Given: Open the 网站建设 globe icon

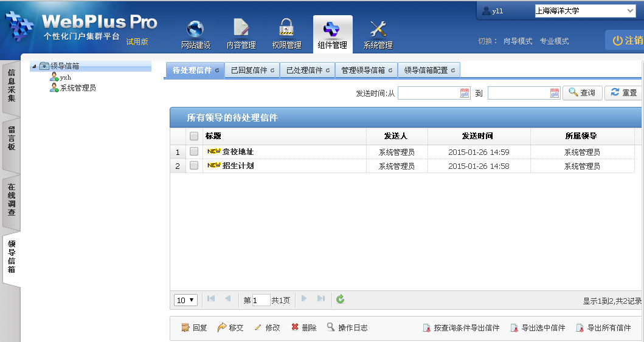Looking at the screenshot, I should 195,29.
